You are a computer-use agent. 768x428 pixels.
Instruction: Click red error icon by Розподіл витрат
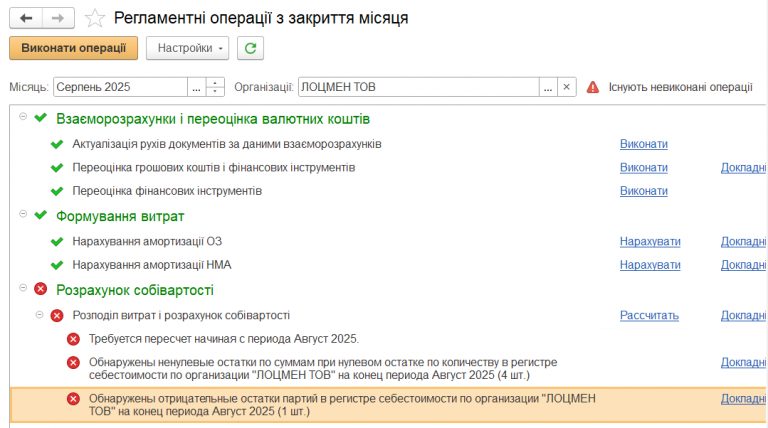[x=57, y=315]
